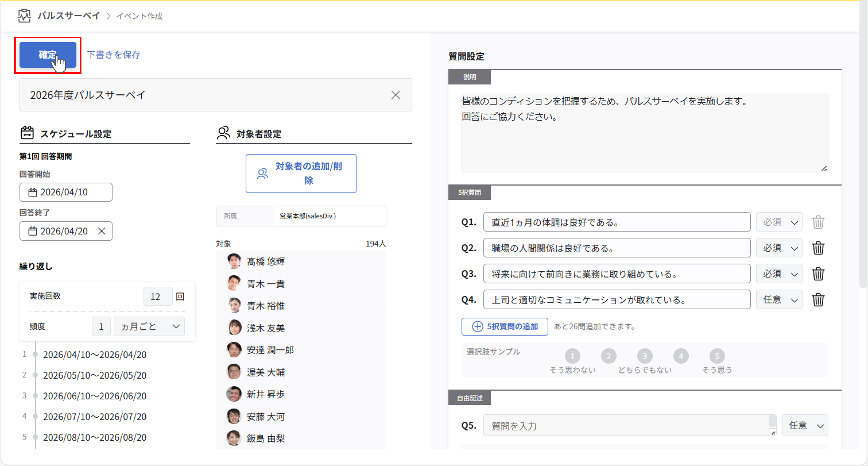Image resolution: width=868 pixels, height=466 pixels.
Task: Open Q5 free-text 任意 dropdown
Action: [x=805, y=426]
